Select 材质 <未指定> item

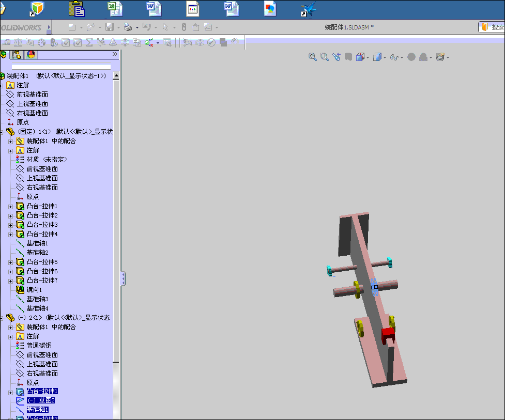pyautogui.click(x=47, y=160)
